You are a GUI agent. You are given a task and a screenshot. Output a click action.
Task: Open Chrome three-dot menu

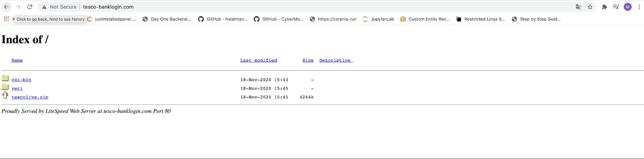click(x=639, y=7)
